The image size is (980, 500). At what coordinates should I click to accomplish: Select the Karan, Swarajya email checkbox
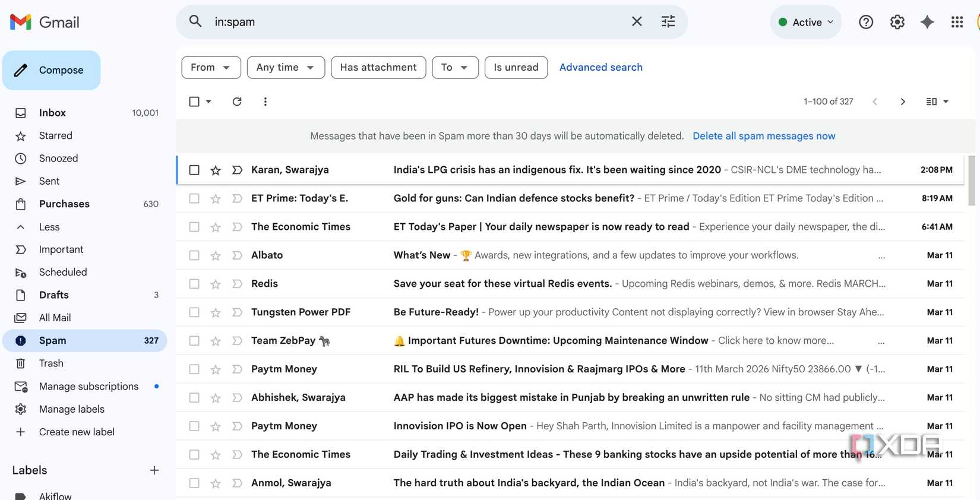(x=194, y=170)
